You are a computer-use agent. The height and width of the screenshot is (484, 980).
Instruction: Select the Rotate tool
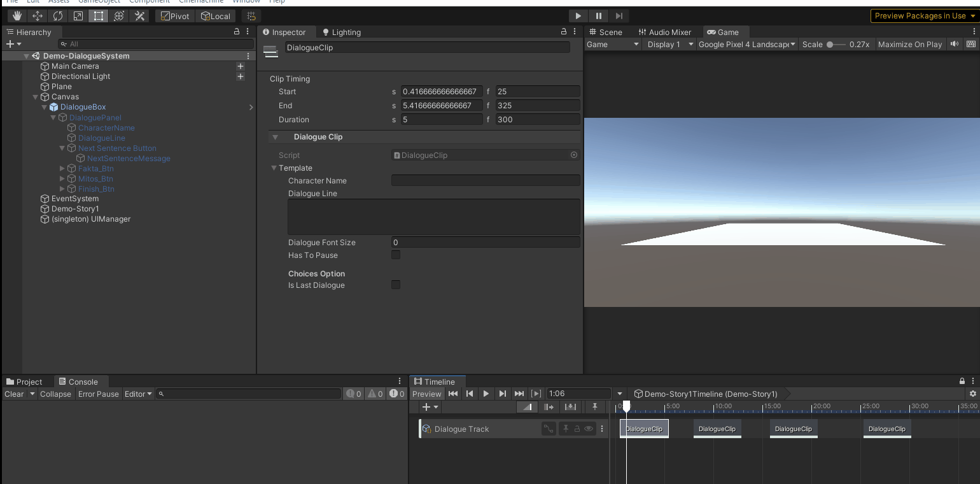(58, 16)
